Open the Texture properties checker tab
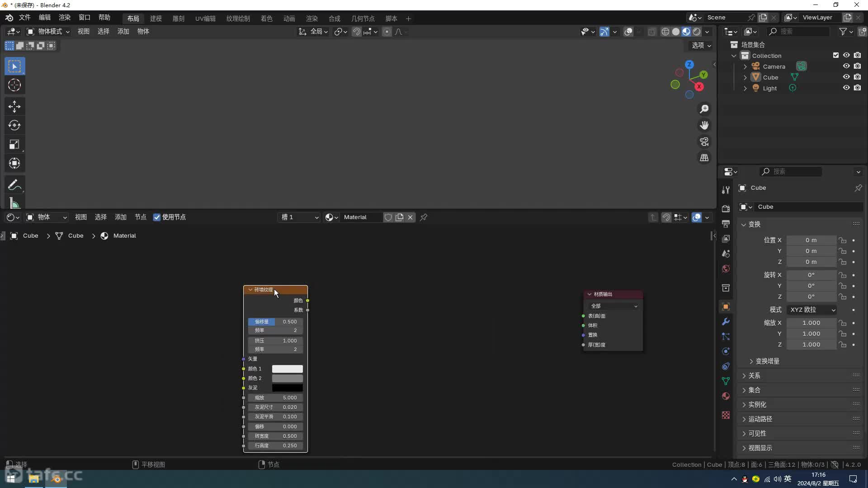 (726, 415)
